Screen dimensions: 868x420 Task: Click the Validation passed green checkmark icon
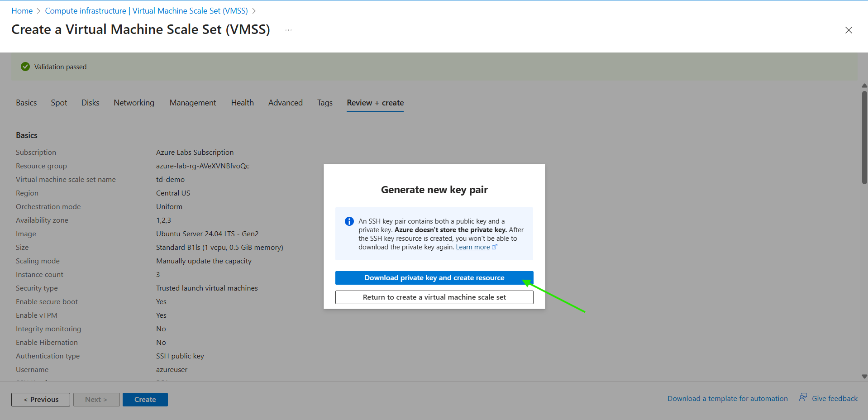point(25,67)
